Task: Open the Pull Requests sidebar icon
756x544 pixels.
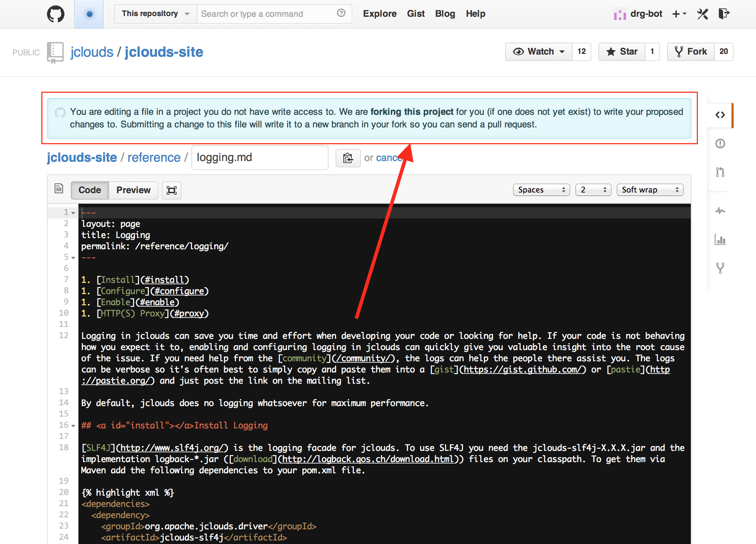Action: pyautogui.click(x=720, y=172)
